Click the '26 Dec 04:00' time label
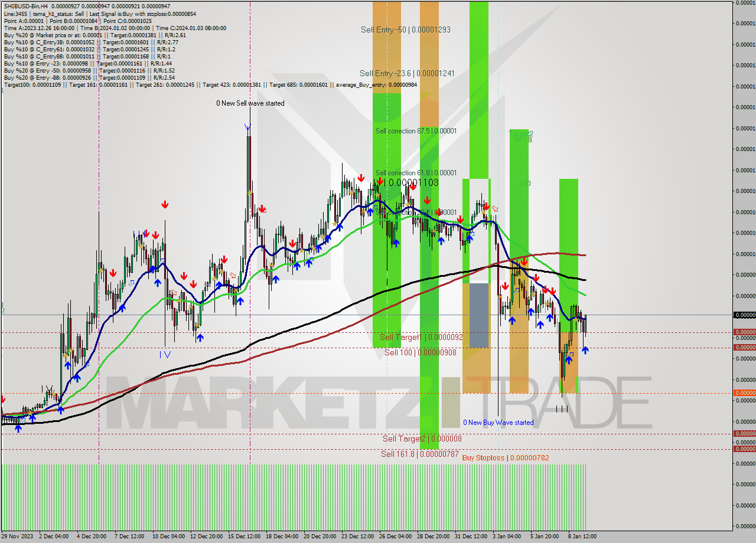The height and width of the screenshot is (543, 756). 395,537
